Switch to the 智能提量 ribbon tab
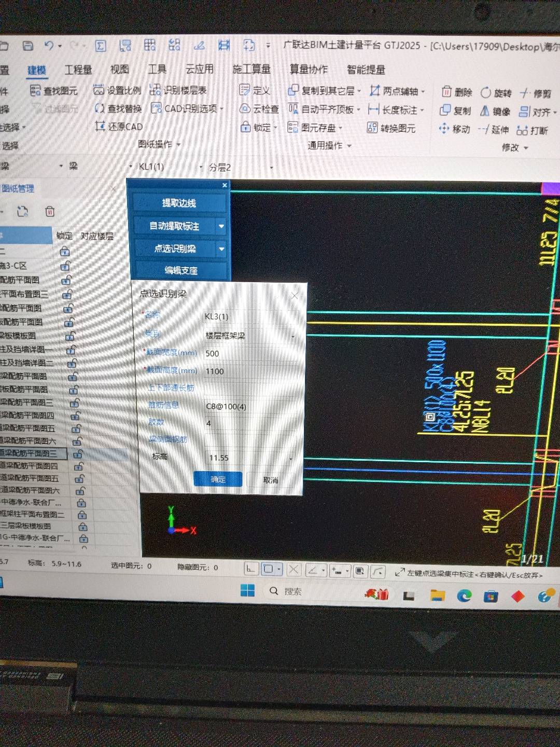 [x=366, y=70]
